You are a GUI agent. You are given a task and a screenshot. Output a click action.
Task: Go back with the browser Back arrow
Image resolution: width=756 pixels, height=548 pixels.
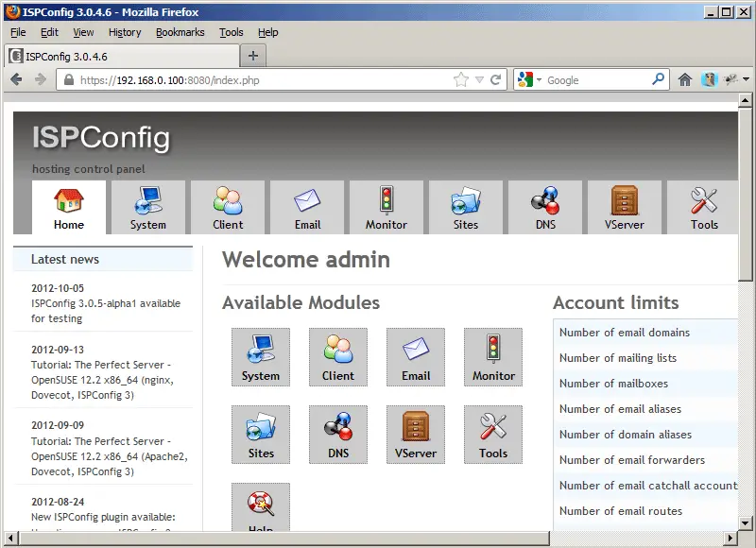(16, 79)
